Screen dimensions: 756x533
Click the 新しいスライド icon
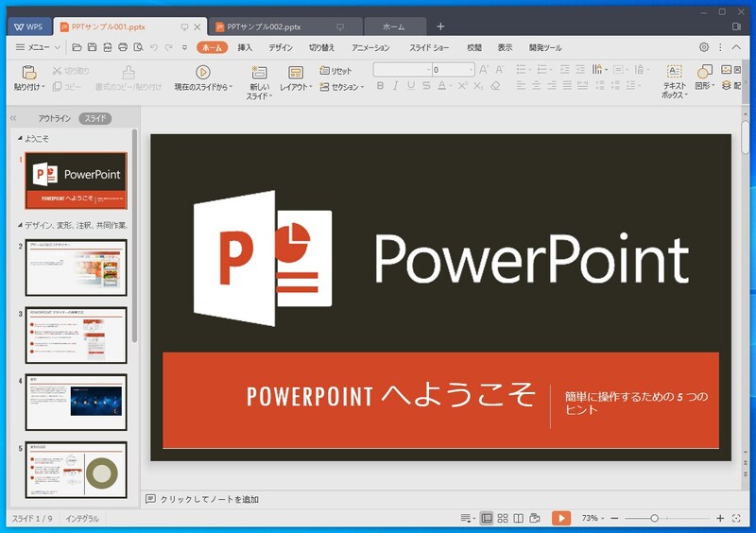[259, 72]
